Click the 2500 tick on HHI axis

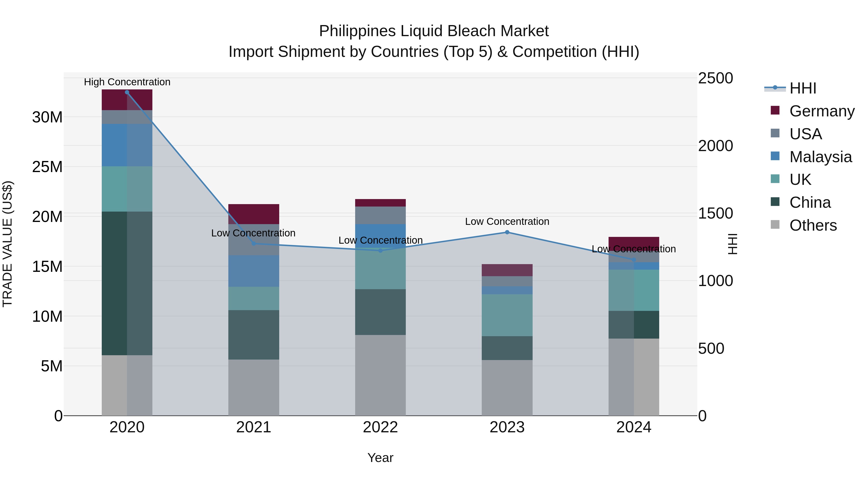pyautogui.click(x=715, y=78)
